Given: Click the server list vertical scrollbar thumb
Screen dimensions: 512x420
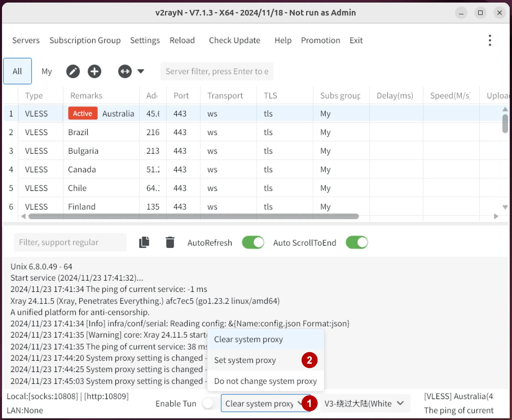Looking at the screenshot, I should [505, 123].
